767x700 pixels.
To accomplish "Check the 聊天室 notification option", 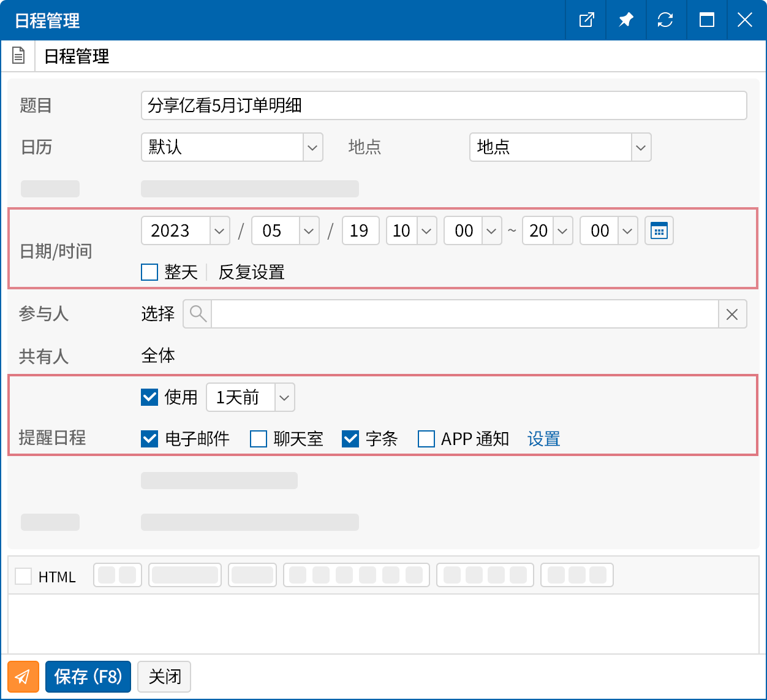I will [258, 439].
